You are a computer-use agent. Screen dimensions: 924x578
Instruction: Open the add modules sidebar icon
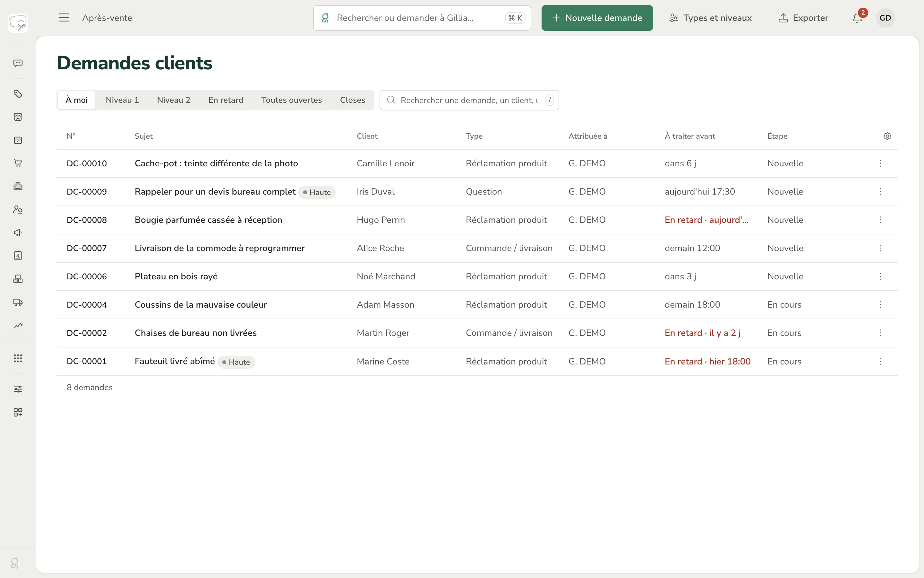coord(18,412)
